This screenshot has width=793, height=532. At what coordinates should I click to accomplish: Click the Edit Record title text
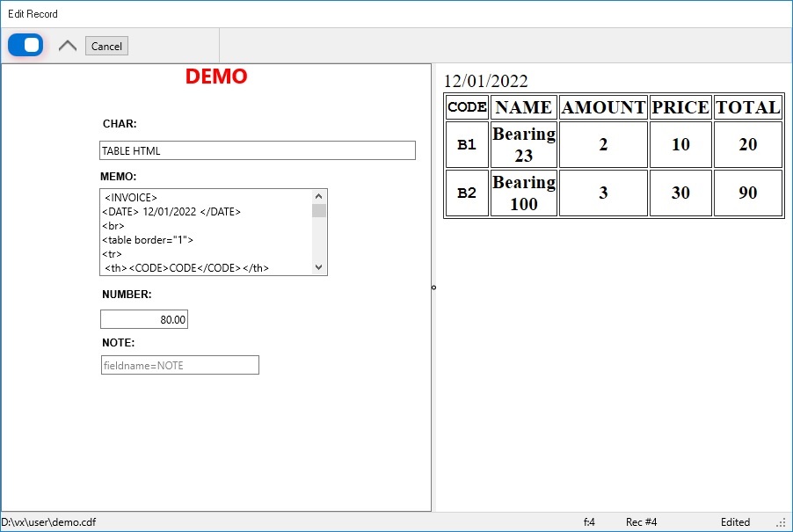click(x=33, y=13)
